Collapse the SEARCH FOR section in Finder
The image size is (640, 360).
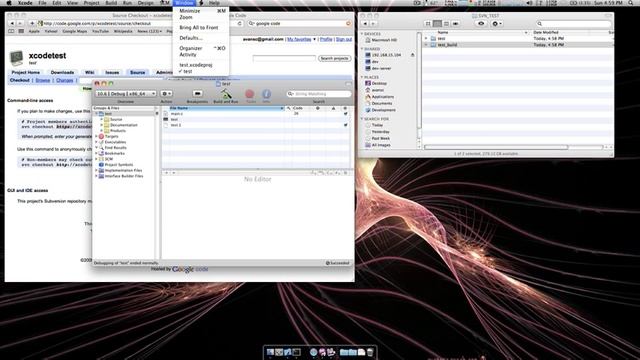pyautogui.click(x=362, y=119)
